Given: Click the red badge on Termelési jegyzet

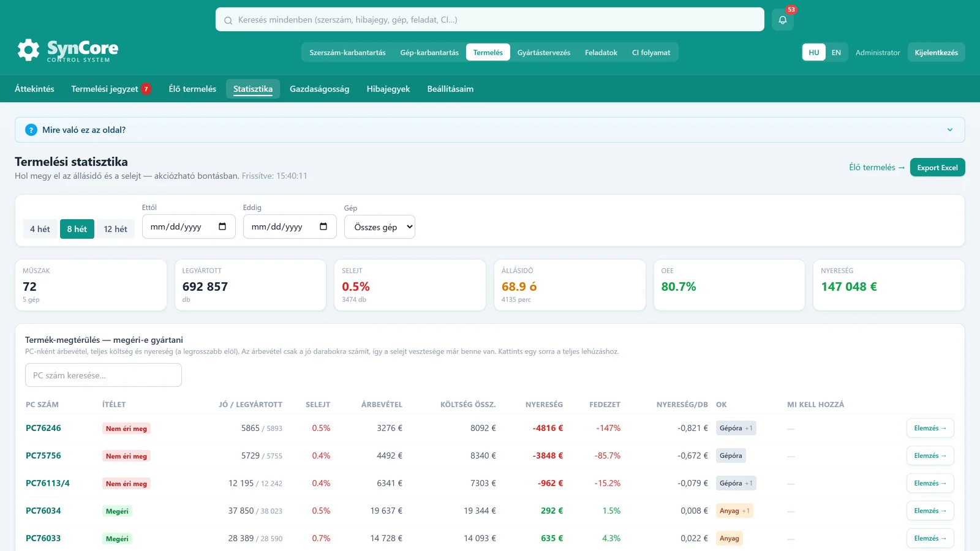Looking at the screenshot, I should click(x=146, y=89).
